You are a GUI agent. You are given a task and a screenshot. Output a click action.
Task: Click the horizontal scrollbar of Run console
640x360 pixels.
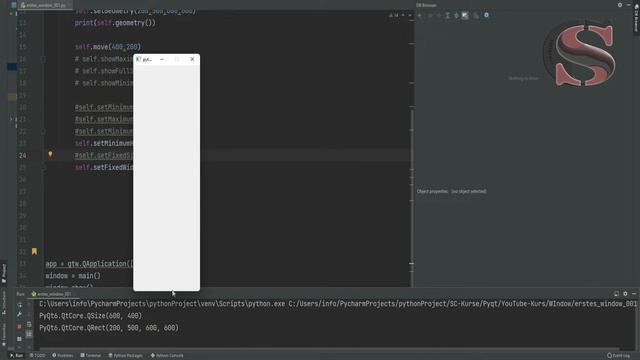(x=329, y=349)
